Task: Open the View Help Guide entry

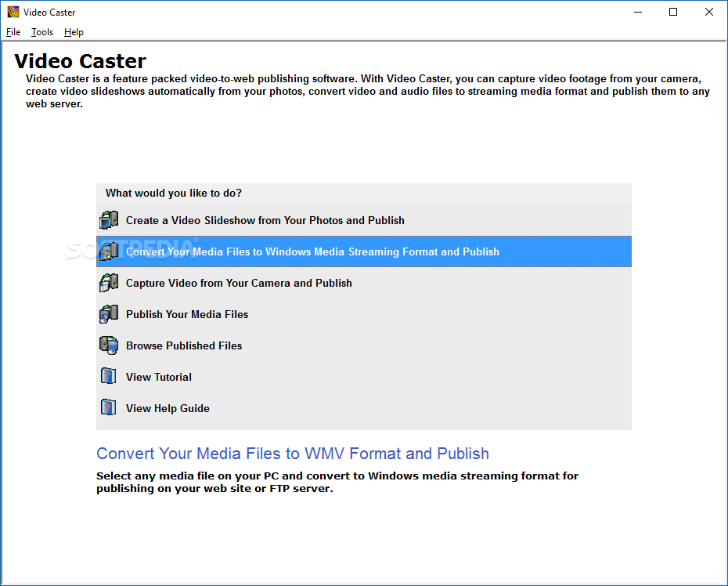Action: click(363, 408)
